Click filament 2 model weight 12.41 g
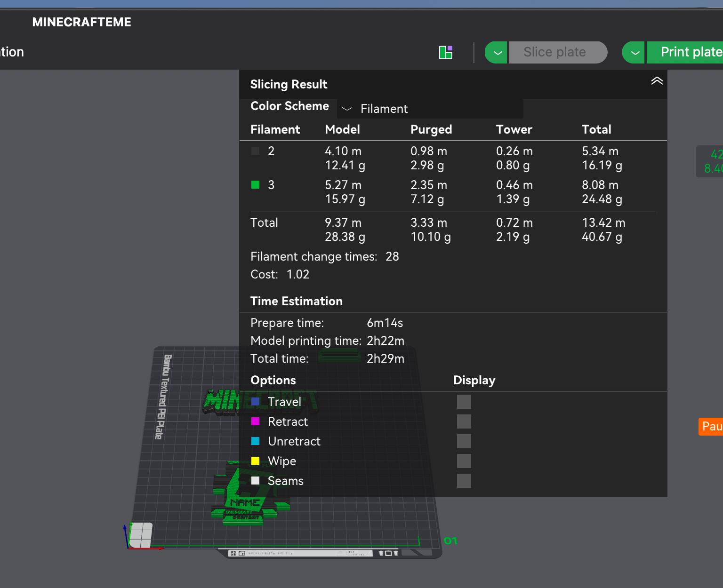The height and width of the screenshot is (588, 723). [345, 166]
